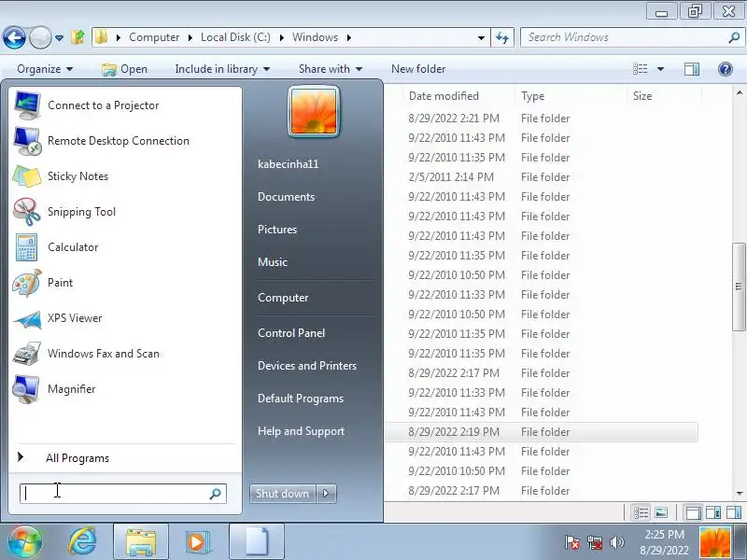Open recent pages dropdown arrow

coord(59,37)
